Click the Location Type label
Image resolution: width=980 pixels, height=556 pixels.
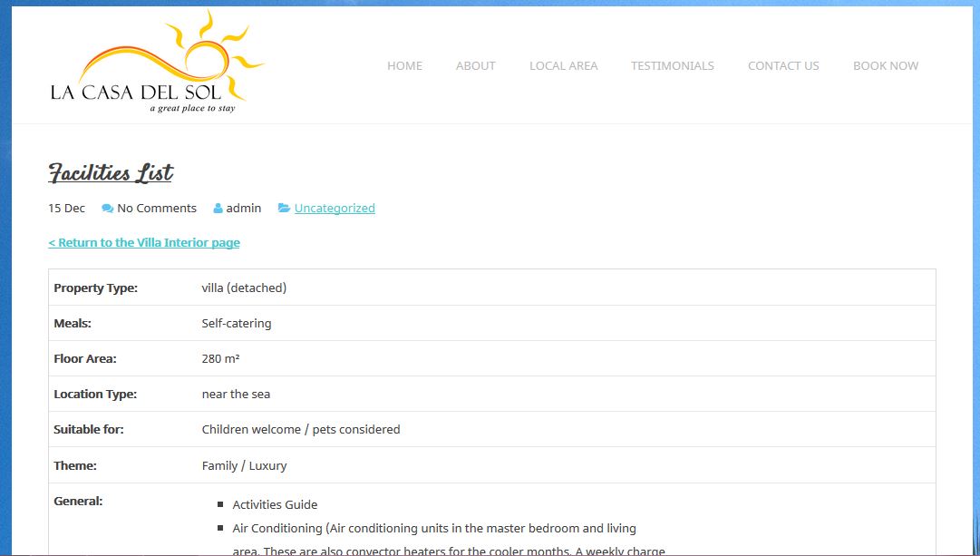95,394
